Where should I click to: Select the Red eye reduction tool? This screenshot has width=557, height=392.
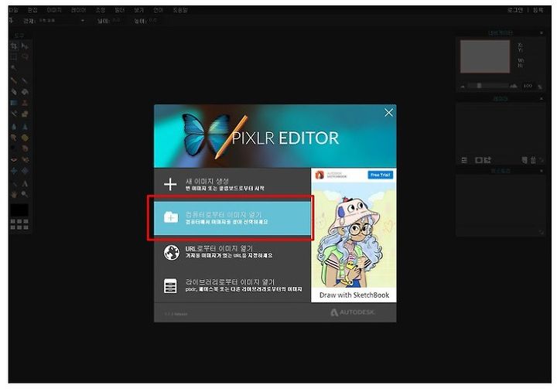pos(14,160)
